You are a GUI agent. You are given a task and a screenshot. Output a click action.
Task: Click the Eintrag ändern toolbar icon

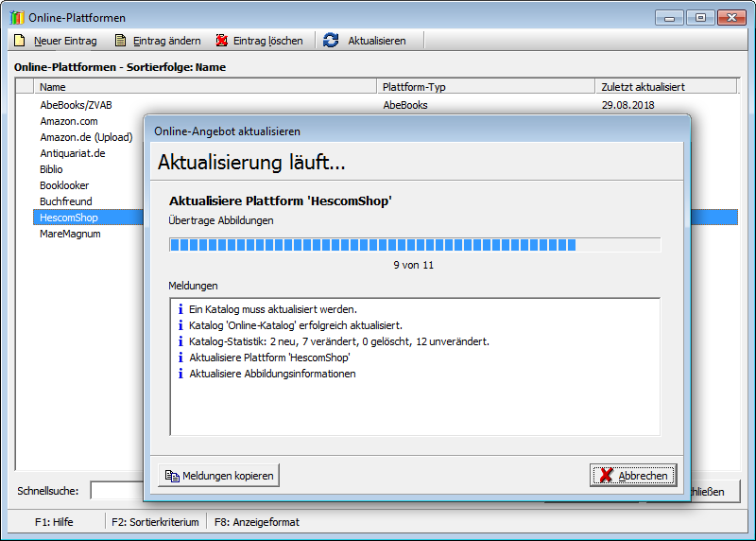[x=120, y=41]
